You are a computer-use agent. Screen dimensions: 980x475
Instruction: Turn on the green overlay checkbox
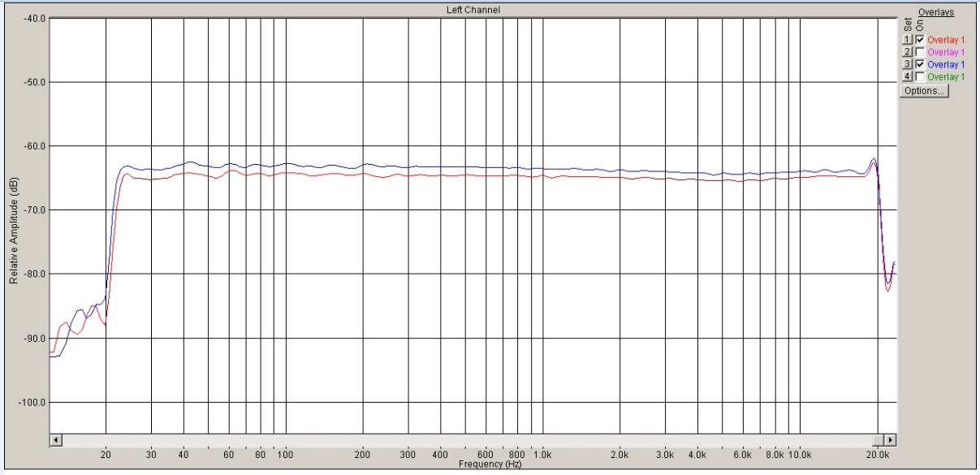click(919, 76)
